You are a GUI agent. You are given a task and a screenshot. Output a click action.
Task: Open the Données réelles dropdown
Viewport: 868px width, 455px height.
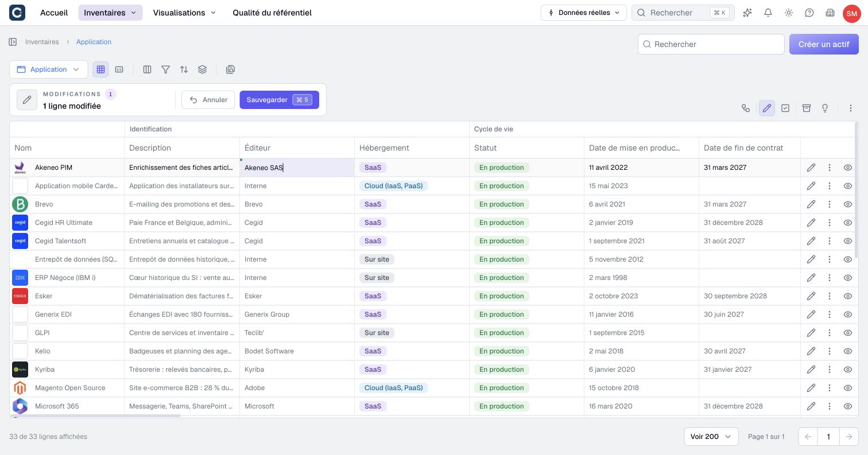coord(584,13)
